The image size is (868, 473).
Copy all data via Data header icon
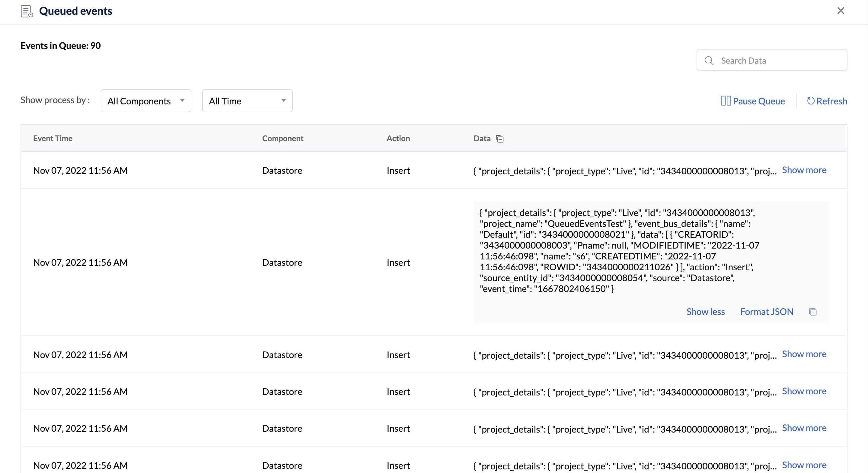tap(500, 139)
